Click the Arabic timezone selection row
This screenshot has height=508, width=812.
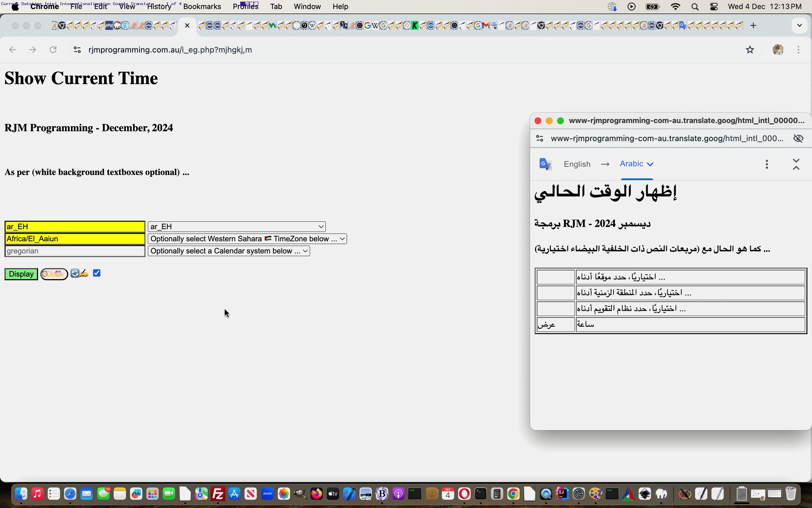click(x=690, y=293)
